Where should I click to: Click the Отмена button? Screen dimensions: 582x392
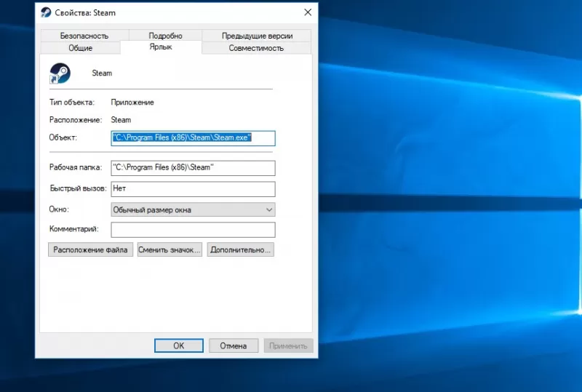coord(233,345)
